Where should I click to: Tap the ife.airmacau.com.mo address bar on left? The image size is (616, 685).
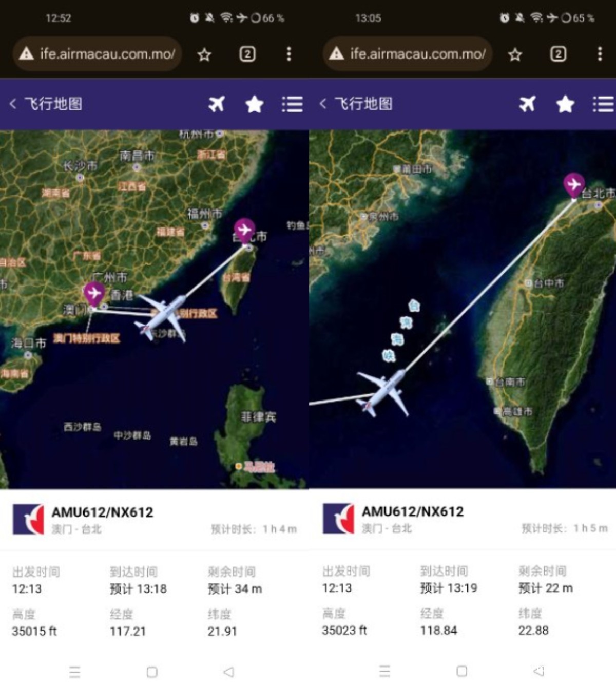pos(97,53)
